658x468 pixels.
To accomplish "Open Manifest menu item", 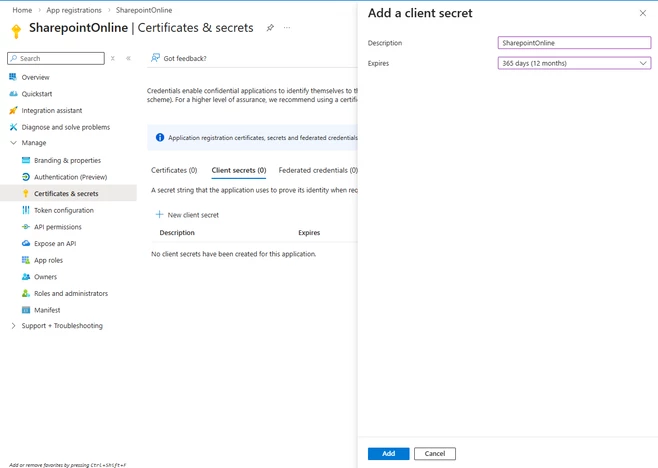I will pyautogui.click(x=47, y=310).
